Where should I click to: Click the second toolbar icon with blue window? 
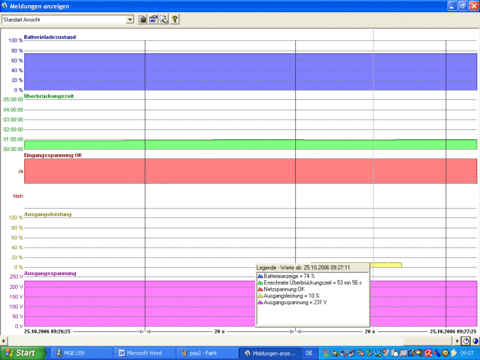153,19
